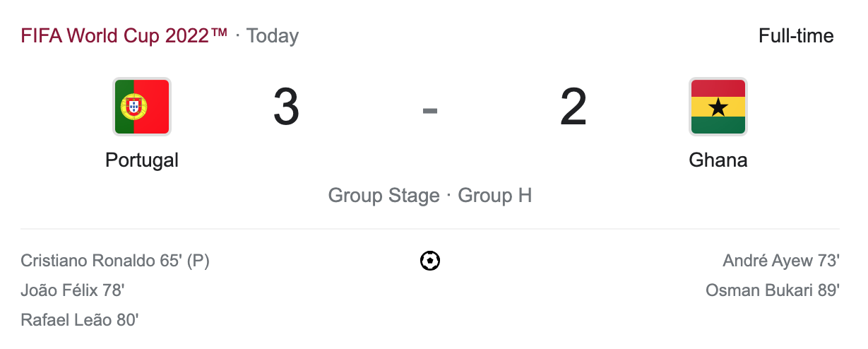
Task: Click the Ghana team name
Action: 718,160
